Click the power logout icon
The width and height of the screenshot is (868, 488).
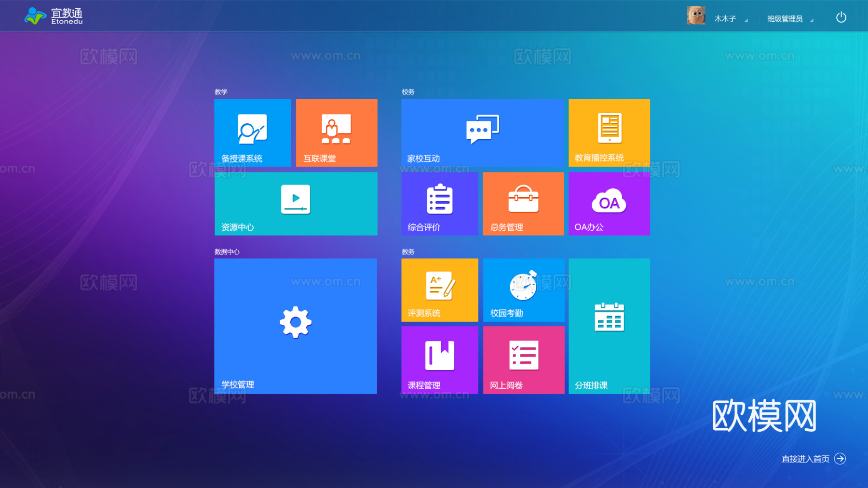[841, 18]
